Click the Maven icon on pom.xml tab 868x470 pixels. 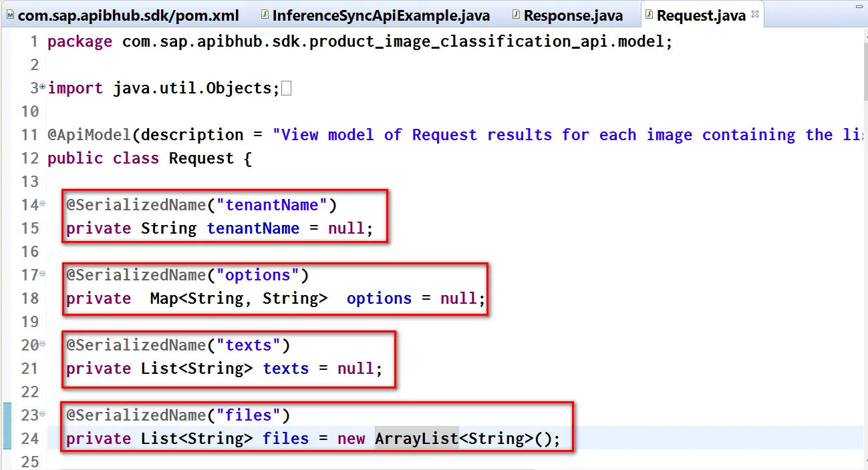[x=9, y=15]
